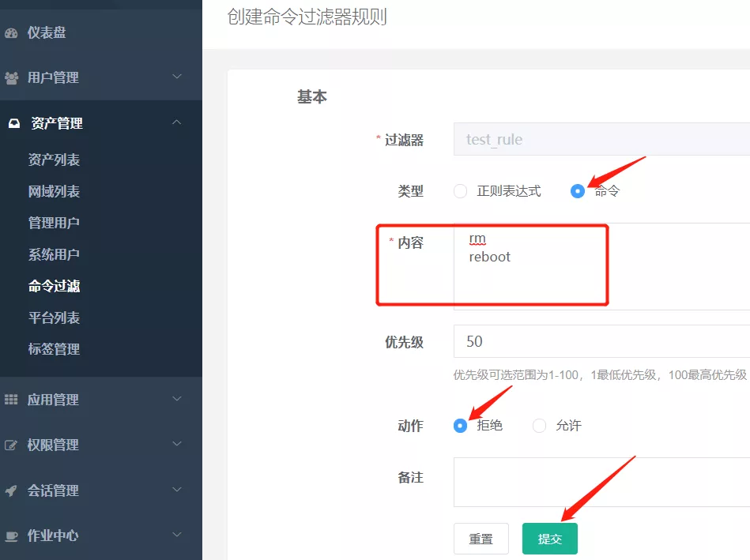Click the inbox icon beside 资产管理
The width and height of the screenshot is (750, 560).
click(x=13, y=123)
